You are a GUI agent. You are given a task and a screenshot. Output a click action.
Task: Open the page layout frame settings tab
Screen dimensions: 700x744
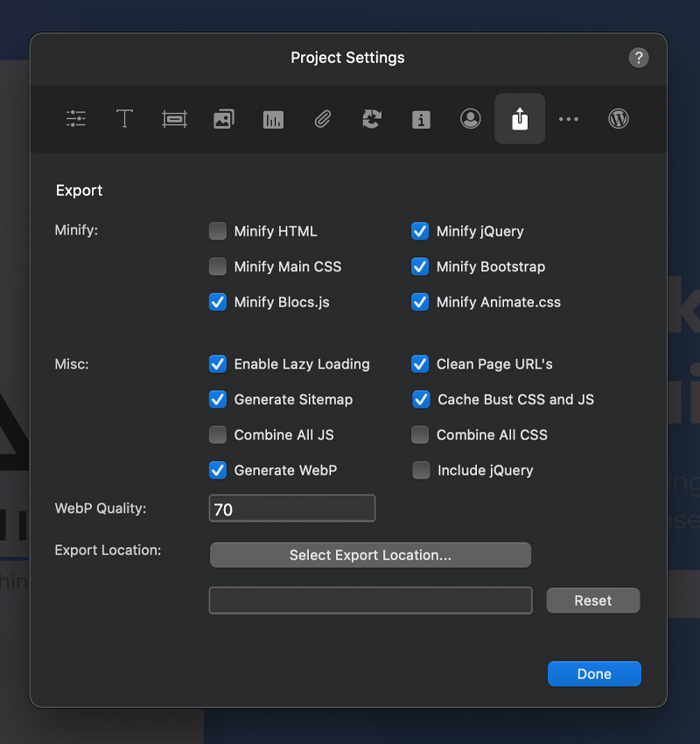pyautogui.click(x=174, y=119)
